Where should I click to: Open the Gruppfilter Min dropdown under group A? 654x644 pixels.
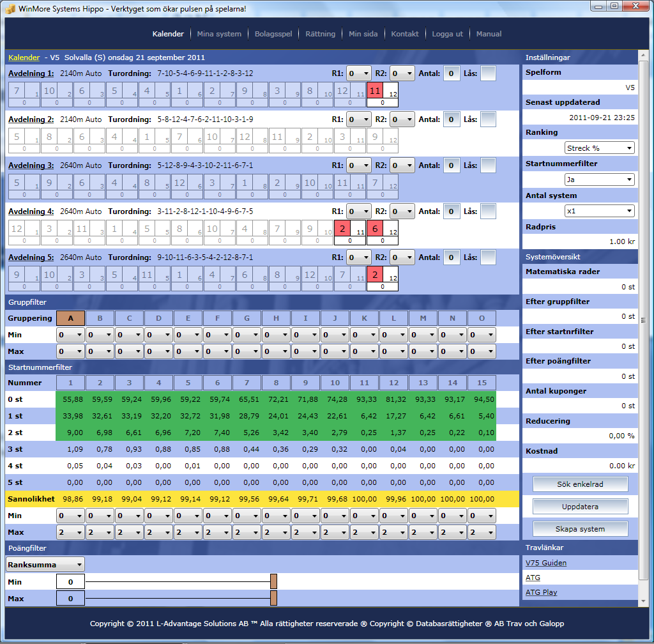tap(70, 335)
